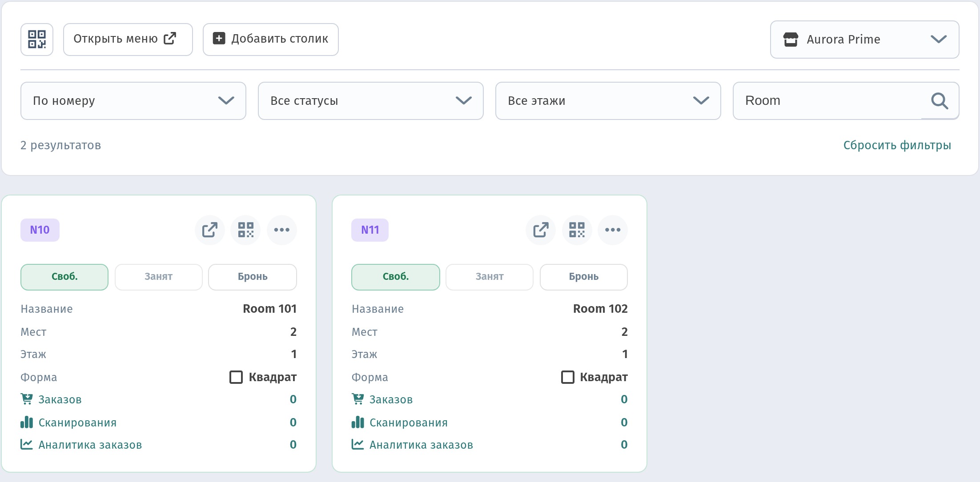Viewport: 980px width, 482px height.
Task: Click the N11 table number badge
Action: click(370, 230)
